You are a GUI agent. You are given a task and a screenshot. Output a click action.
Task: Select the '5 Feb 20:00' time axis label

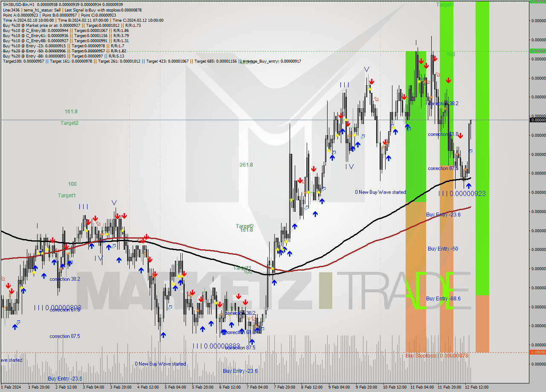point(203,387)
